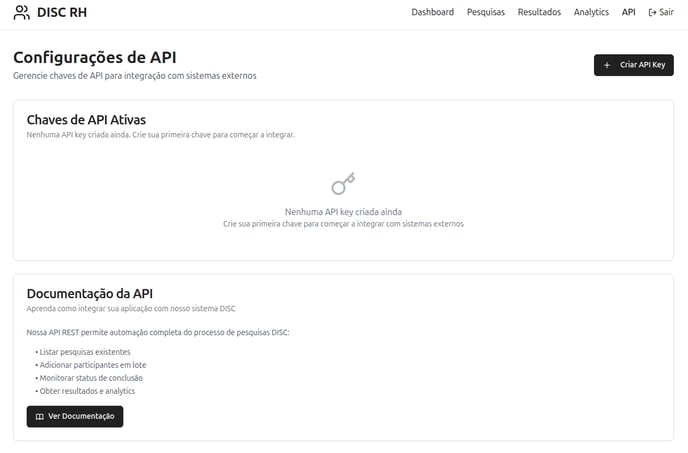Click the DISC RH people logo icon
The width and height of the screenshot is (688, 453).
(x=22, y=12)
